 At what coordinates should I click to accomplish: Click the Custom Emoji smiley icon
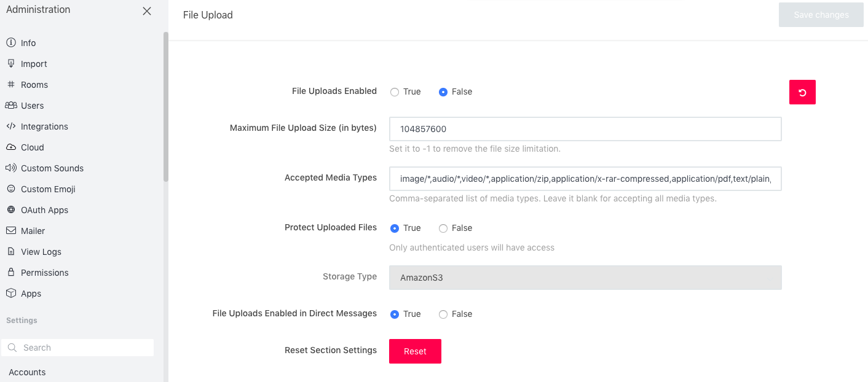[x=10, y=189]
